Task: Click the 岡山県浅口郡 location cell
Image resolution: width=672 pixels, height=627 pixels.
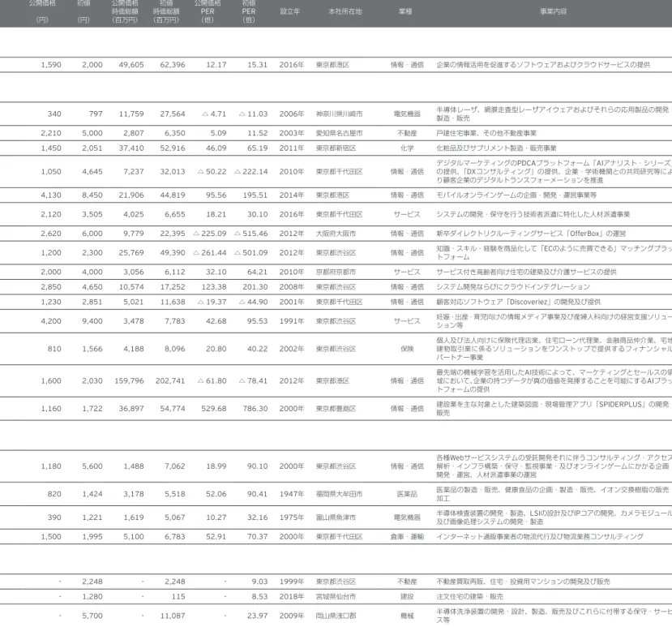Action: coord(336,616)
